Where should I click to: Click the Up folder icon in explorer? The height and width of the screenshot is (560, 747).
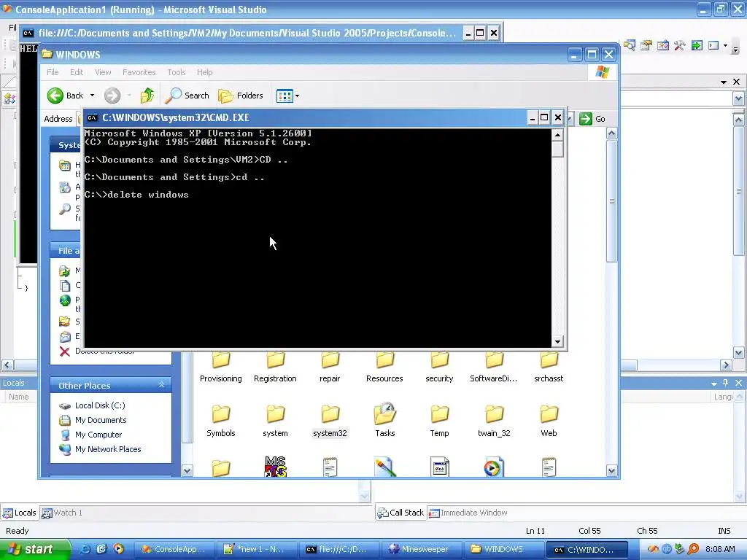(147, 96)
